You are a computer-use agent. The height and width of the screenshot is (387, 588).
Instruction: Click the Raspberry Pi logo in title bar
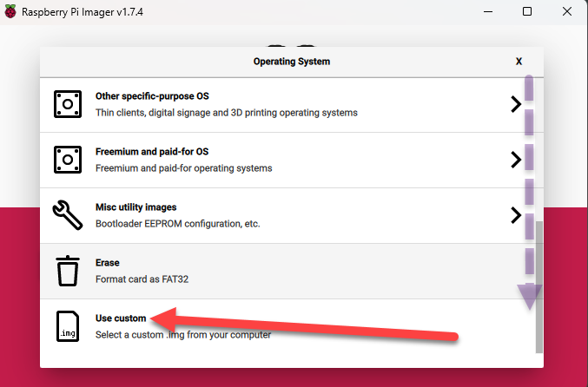tap(10, 11)
